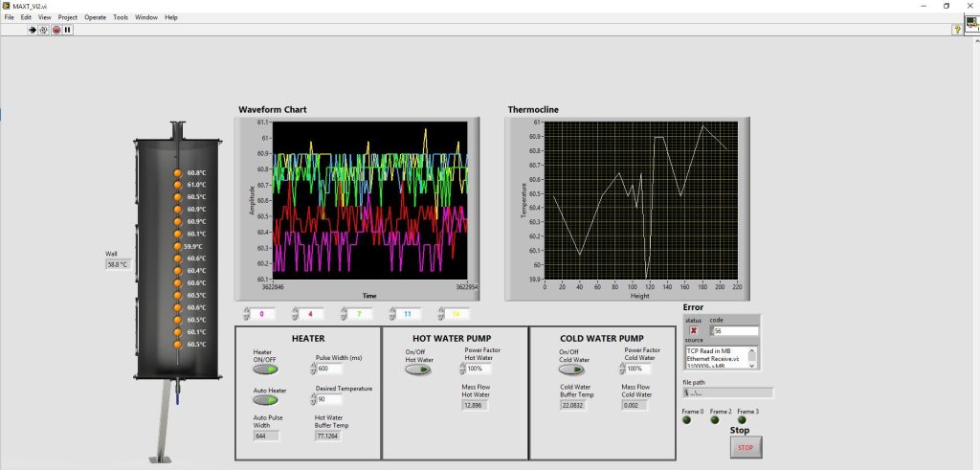
Task: Click the file path browse icon
Action: pos(686,392)
